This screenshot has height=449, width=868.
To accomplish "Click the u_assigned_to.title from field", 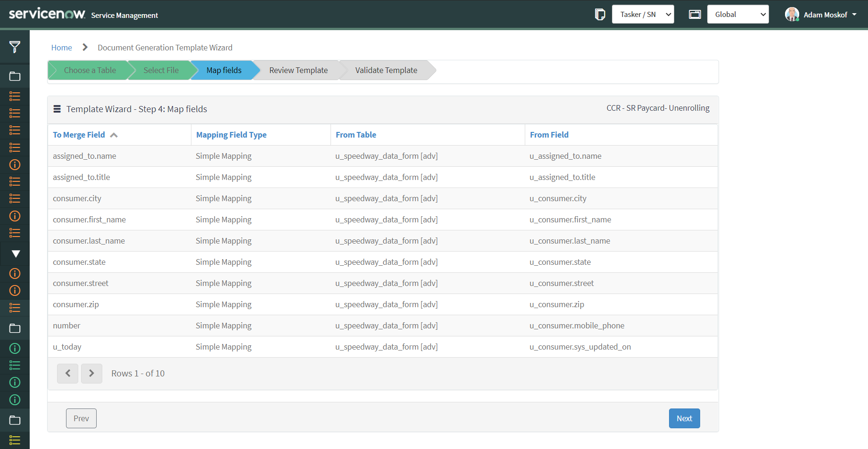I will coord(562,177).
